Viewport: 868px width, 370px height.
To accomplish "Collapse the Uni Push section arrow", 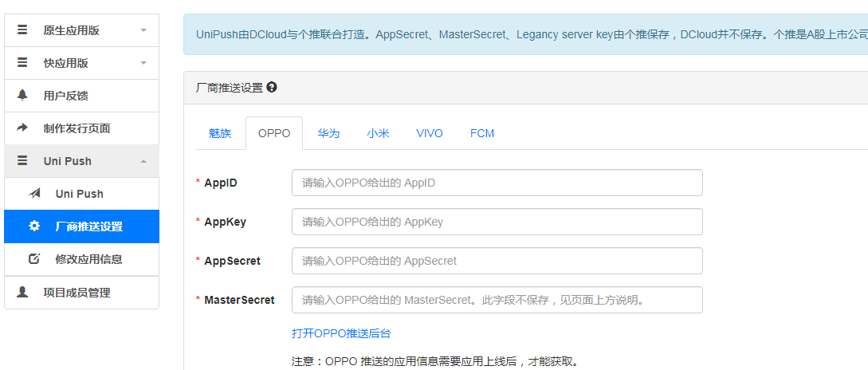I will [144, 161].
